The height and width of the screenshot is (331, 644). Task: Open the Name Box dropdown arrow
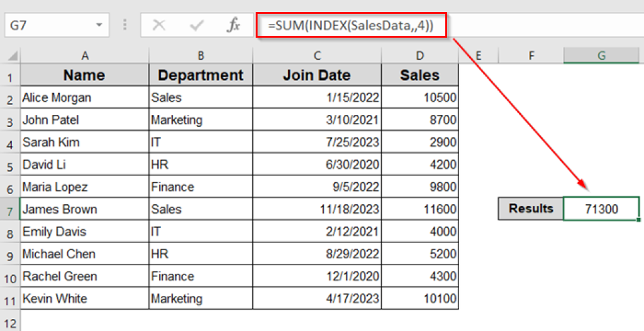point(99,25)
